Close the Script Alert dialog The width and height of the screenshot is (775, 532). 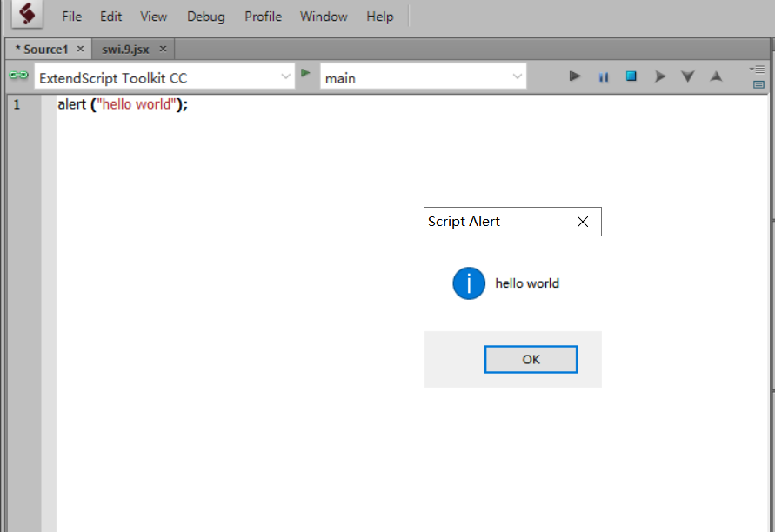(x=583, y=222)
